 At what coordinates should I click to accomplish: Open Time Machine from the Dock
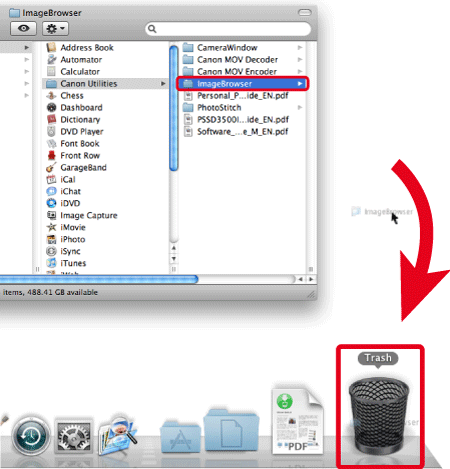coord(31,436)
